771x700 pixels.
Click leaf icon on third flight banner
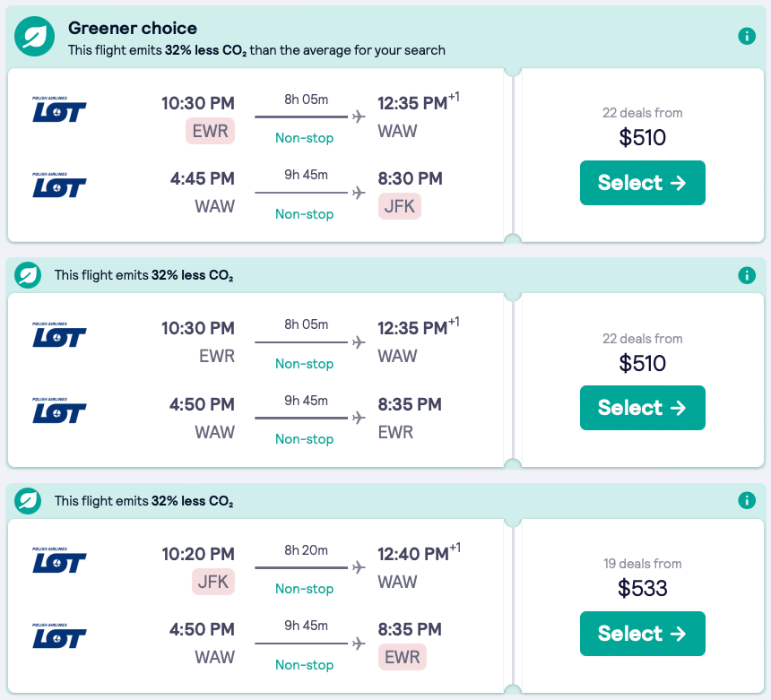pyautogui.click(x=29, y=500)
